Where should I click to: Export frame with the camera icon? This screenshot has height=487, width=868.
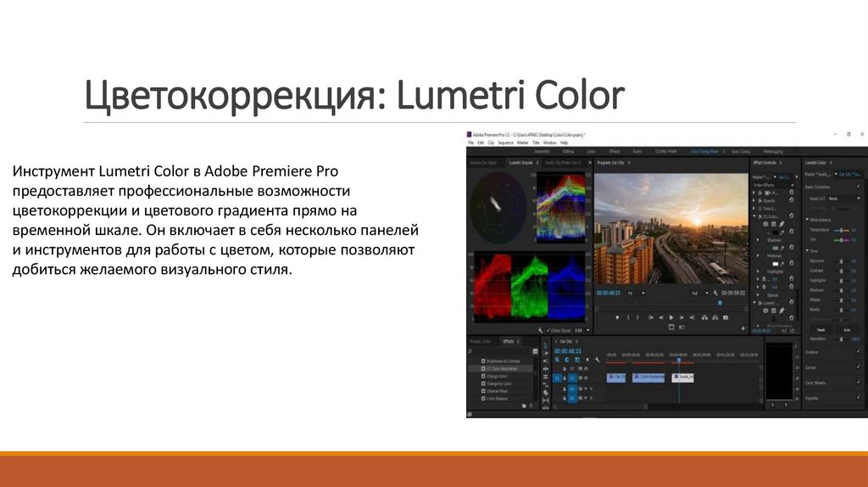[x=726, y=317]
